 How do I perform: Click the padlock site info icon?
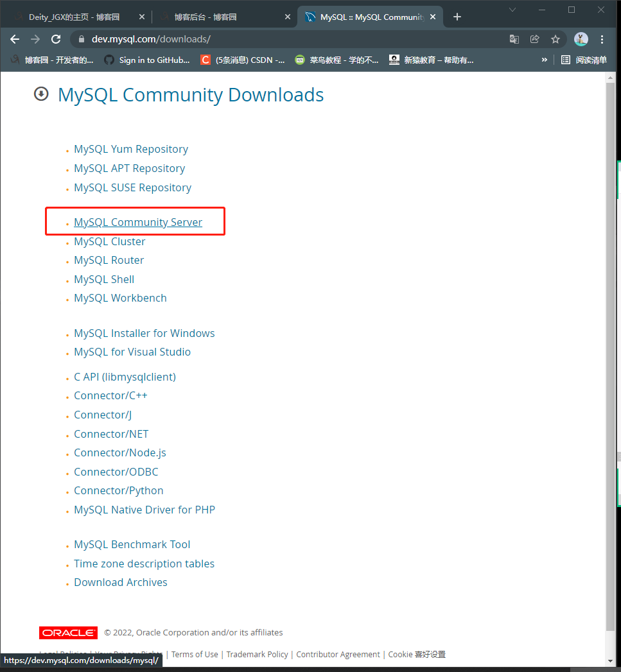coord(82,39)
